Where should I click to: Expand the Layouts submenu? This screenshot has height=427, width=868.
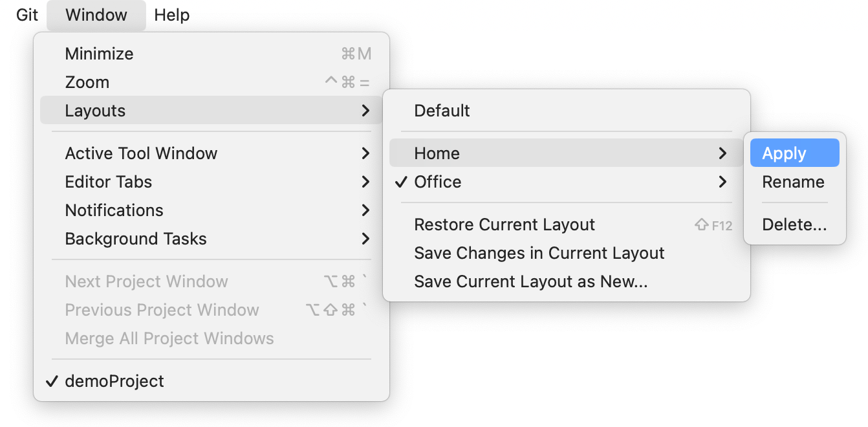tap(95, 111)
